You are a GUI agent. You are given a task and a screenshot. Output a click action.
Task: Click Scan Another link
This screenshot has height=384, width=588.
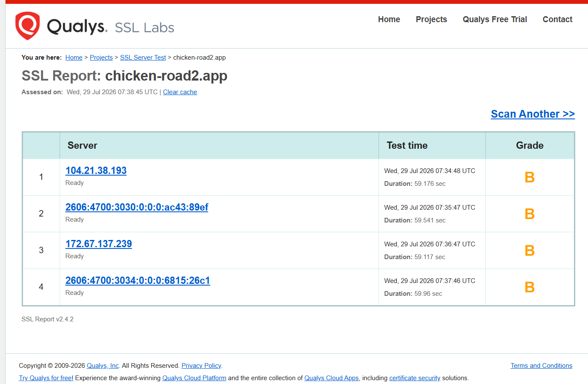coord(533,114)
